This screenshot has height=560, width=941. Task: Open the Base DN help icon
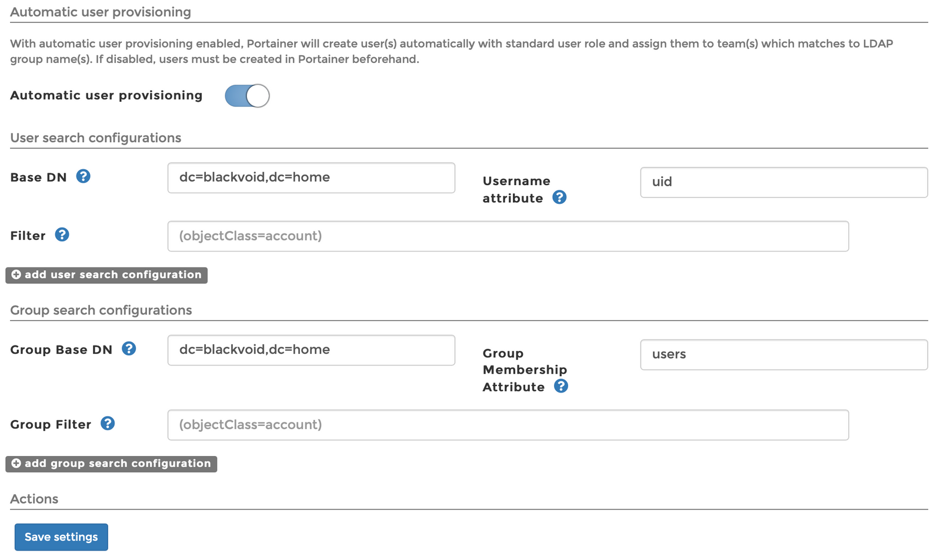[84, 176]
